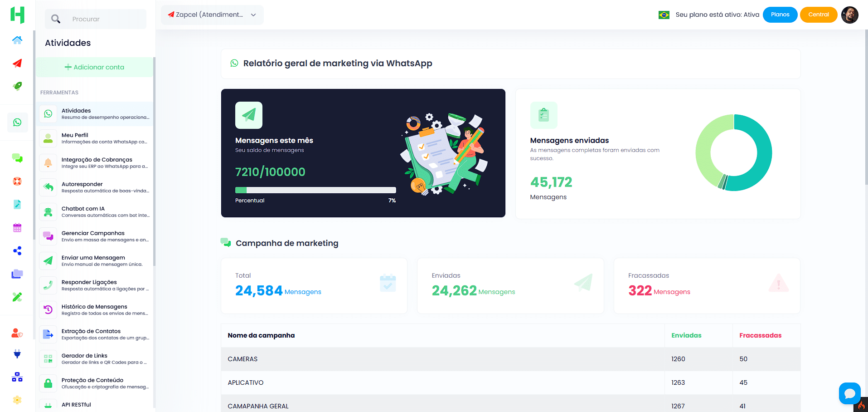
Task: Click the Procurar search field
Action: pyautogui.click(x=107, y=19)
